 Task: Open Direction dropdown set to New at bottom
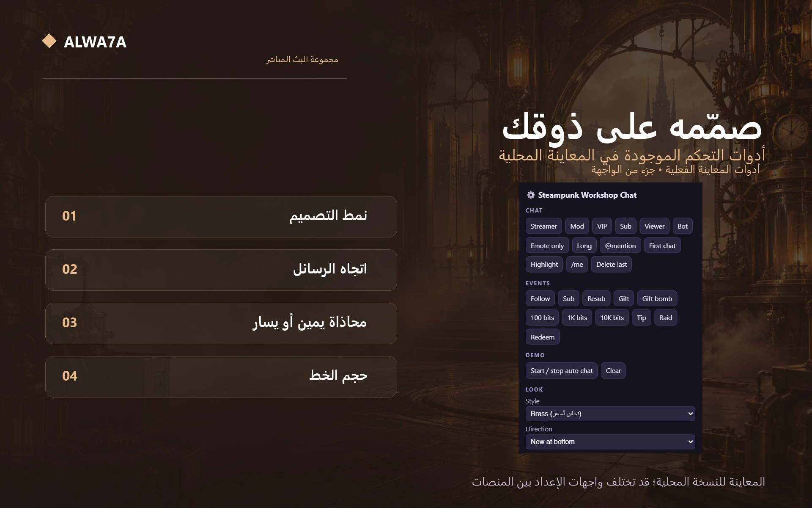[x=610, y=442]
